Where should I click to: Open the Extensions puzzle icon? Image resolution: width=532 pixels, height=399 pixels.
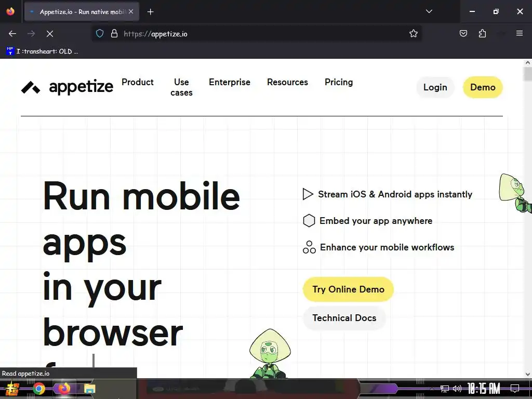coord(482,34)
